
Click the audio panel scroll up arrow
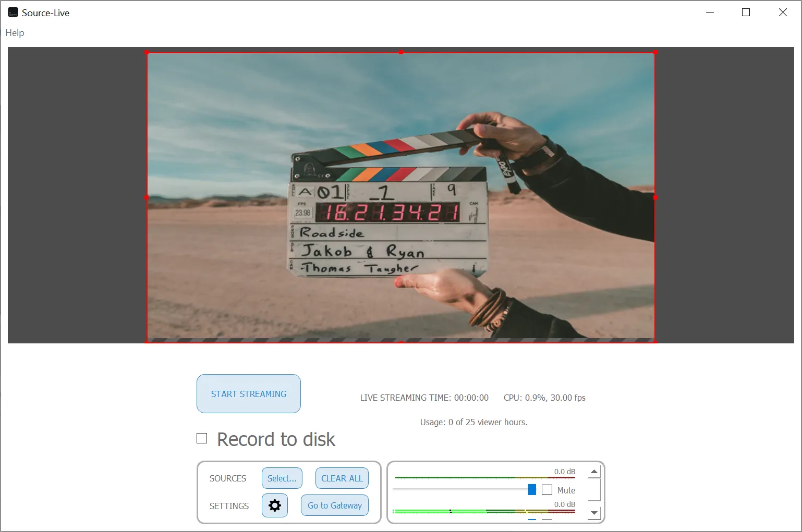(594, 472)
